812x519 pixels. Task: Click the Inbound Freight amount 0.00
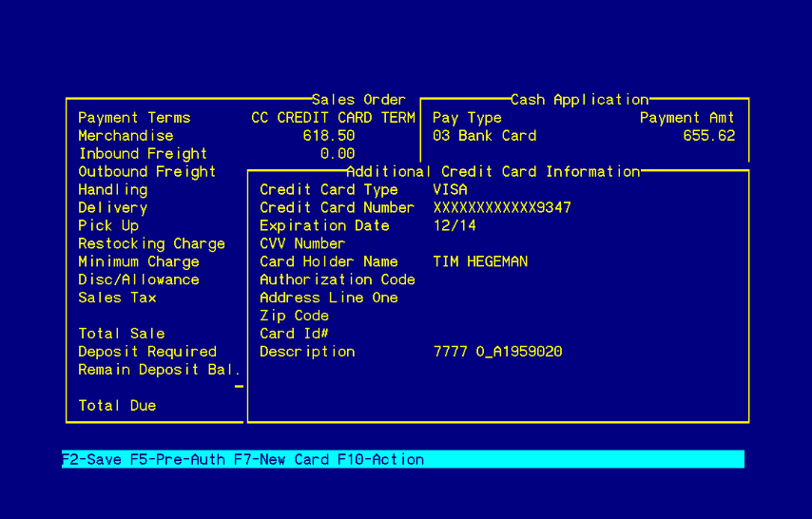coord(338,154)
